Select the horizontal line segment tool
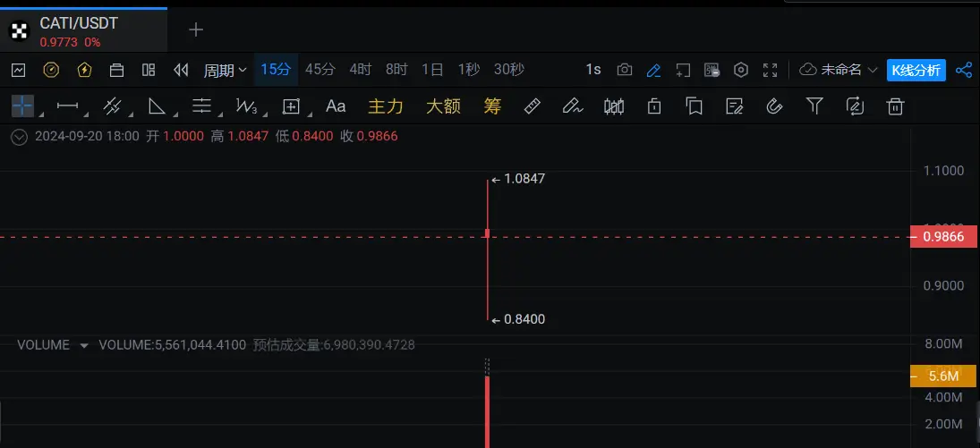 coord(67,106)
